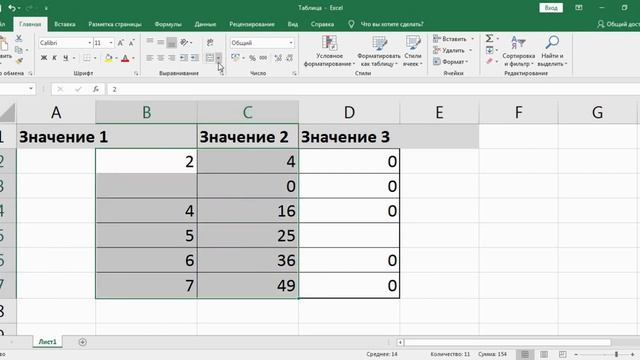Image resolution: width=640 pixels, height=360 pixels.
Task: Open Найти и выделить dropdown
Action: (552, 51)
